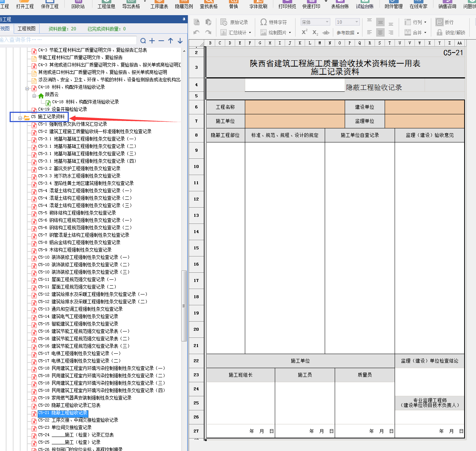Select C5-23 单位间交接检查记录
The height and width of the screenshot is (451, 476).
tap(65, 427)
